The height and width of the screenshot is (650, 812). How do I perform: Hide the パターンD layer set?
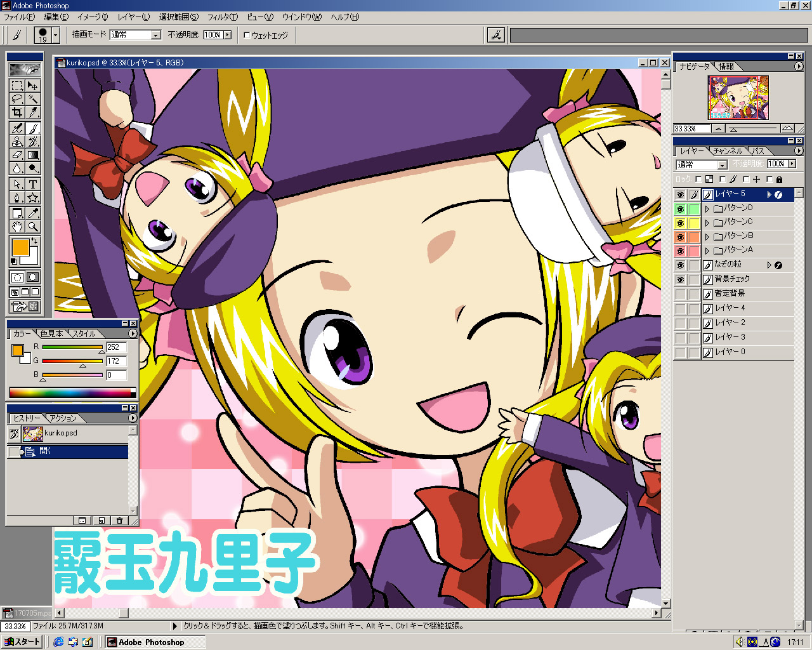click(681, 209)
